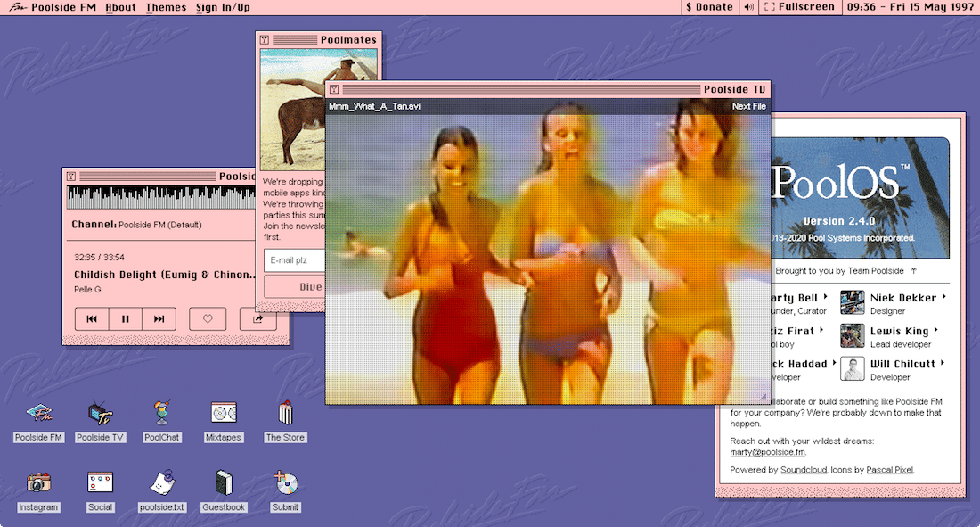Collapse the Poolmates window with title icon
Image resolution: width=980 pixels, height=527 pixels.
click(x=265, y=39)
